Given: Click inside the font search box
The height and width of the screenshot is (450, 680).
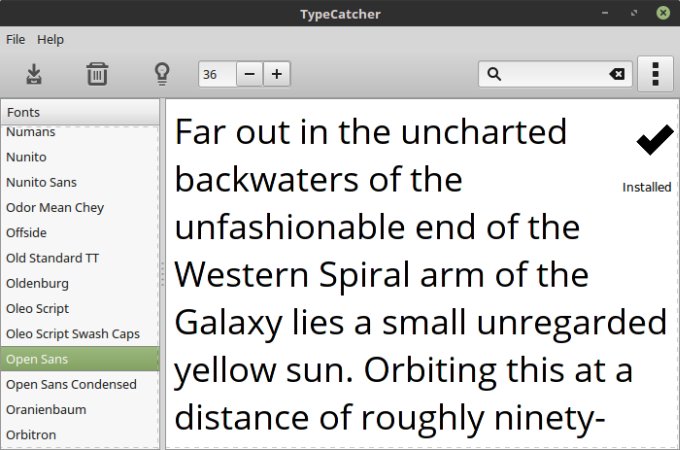Looking at the screenshot, I should (555, 74).
